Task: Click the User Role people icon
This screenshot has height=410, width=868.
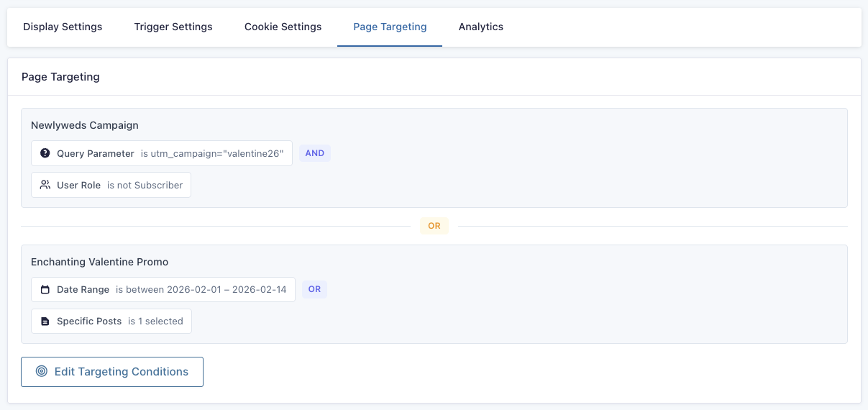Action: [45, 185]
